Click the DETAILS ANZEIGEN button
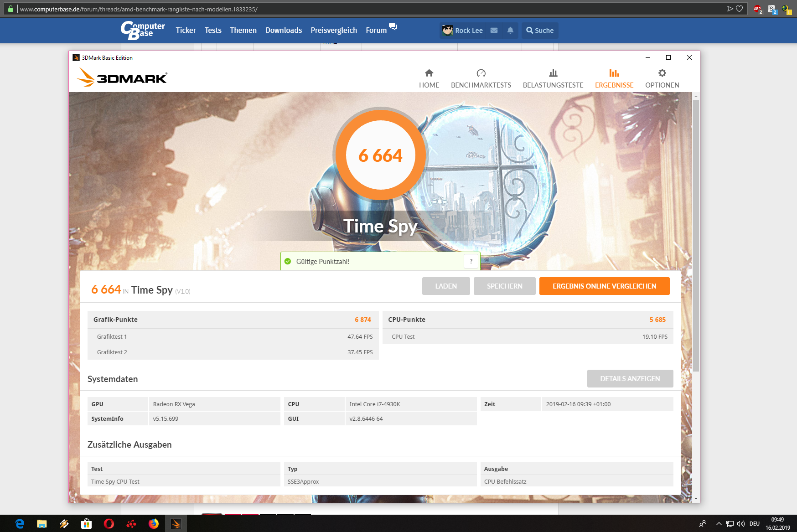Image resolution: width=797 pixels, height=532 pixels. 630,379
